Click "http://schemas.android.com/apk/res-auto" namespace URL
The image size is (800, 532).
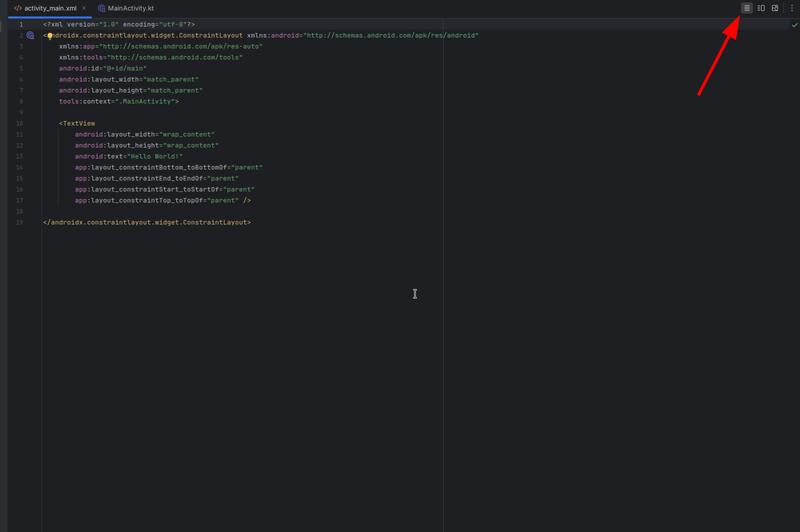[x=181, y=46]
